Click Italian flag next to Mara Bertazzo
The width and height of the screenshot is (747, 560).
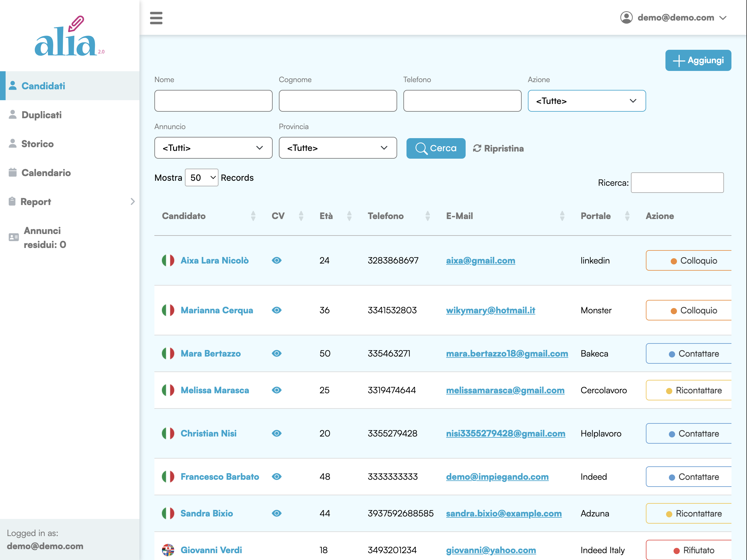pyautogui.click(x=168, y=353)
